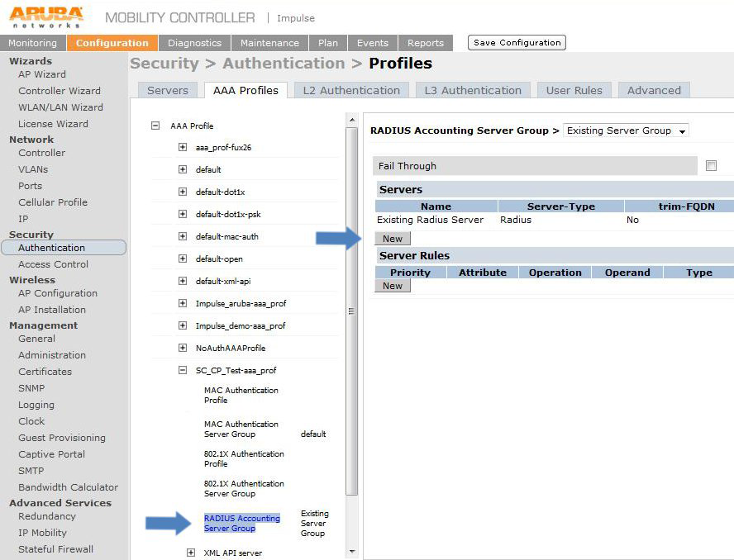Open Access Control under Security
Screen dimensions: 734x560
click(54, 264)
